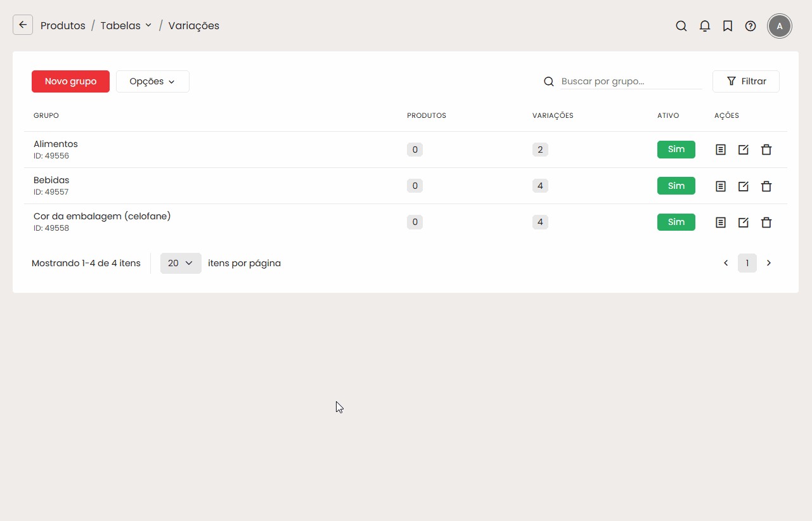This screenshot has height=521, width=812.
Task: Toggle the Sim active status for Alimentos
Action: pyautogui.click(x=676, y=150)
